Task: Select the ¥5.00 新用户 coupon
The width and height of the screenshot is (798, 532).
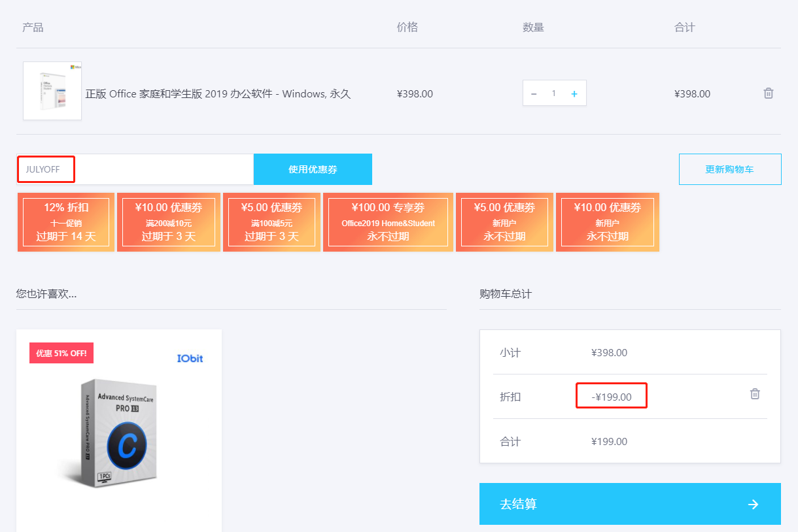Action: point(504,222)
